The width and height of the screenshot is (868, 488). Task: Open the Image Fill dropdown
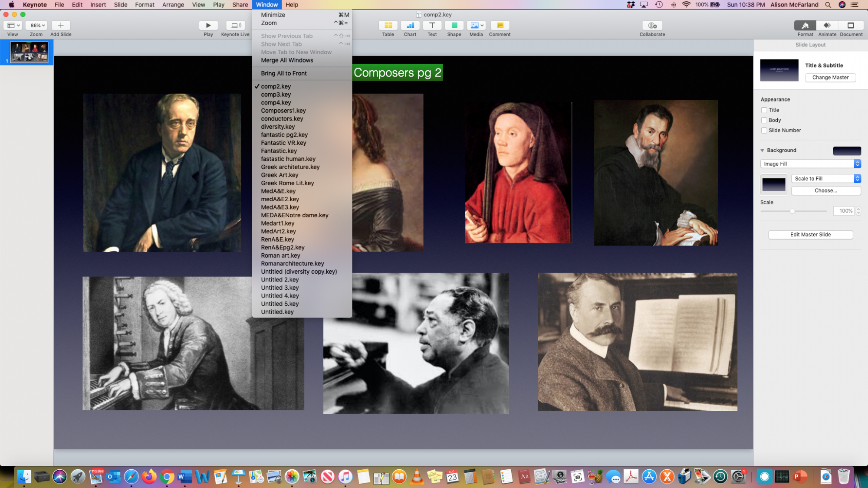pos(810,164)
